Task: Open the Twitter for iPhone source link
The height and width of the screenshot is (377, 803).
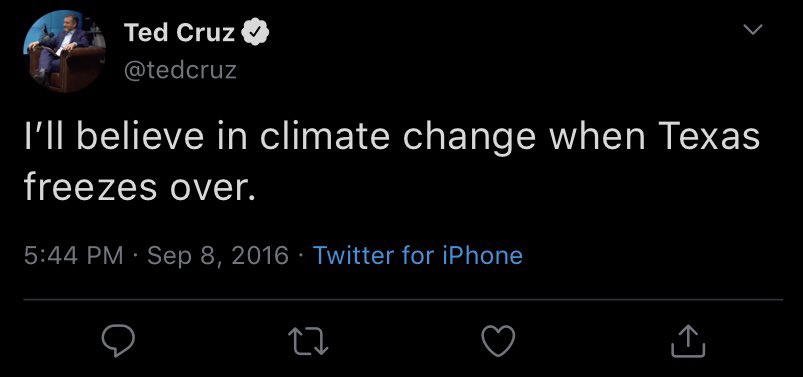Action: click(x=417, y=255)
